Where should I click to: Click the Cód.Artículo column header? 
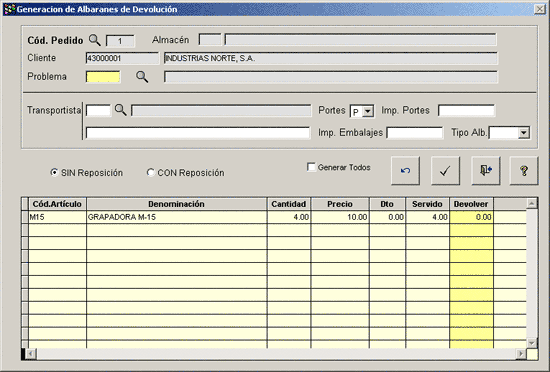click(57, 204)
